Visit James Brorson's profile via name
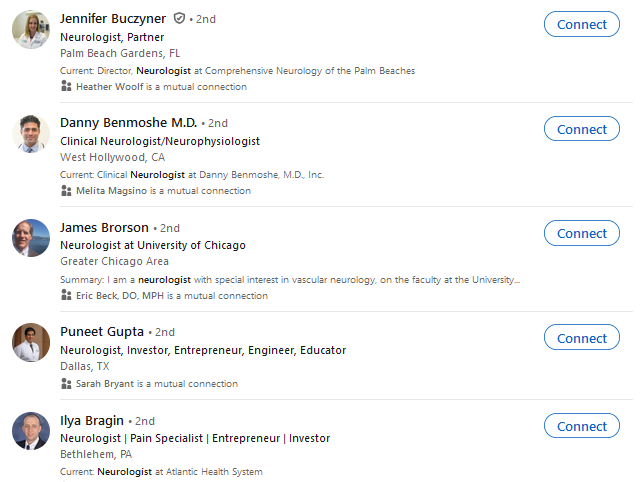The image size is (642, 482). (x=104, y=227)
